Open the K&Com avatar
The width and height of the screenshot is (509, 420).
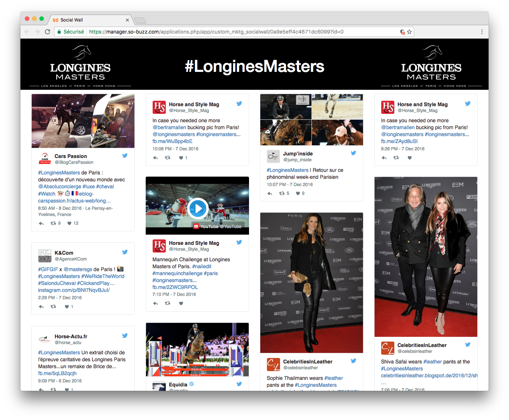[45, 255]
